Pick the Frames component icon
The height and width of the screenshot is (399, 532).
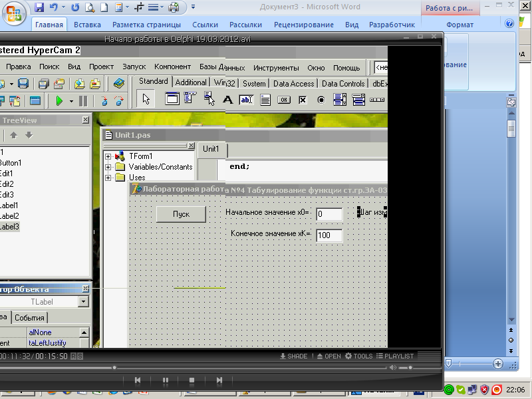click(172, 98)
